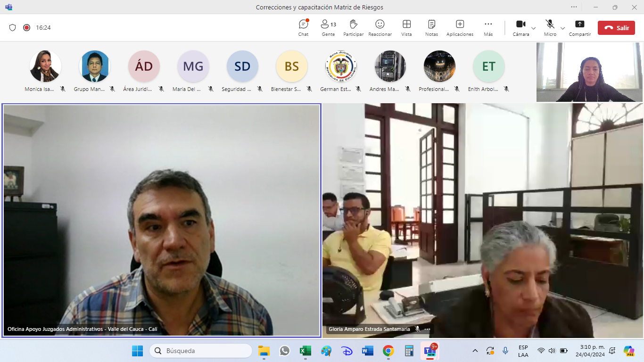This screenshot has width=644, height=362.
Task: Click the shield meeting security icon
Action: [x=13, y=28]
